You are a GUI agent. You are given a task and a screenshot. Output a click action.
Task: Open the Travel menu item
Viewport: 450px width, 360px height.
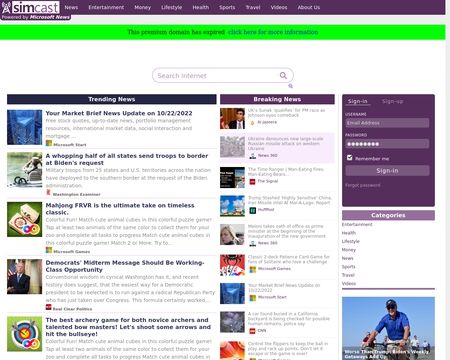click(253, 7)
